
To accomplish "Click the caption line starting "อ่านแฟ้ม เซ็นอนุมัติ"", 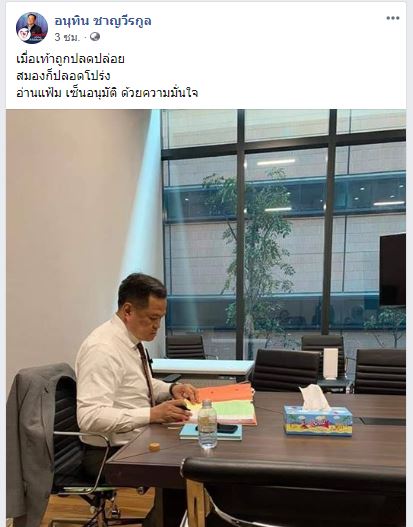I will (107, 93).
